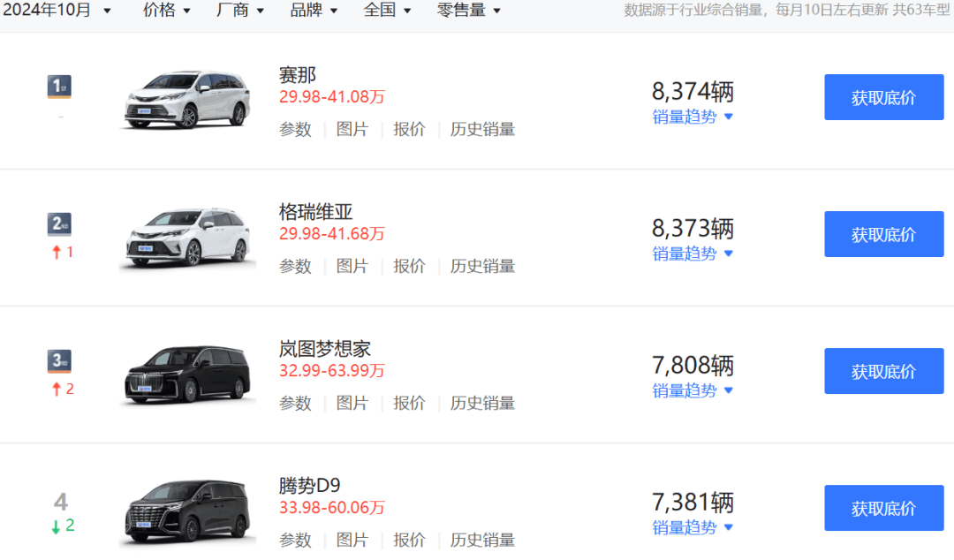Show 销量趋势 for 岚图梦想家
The height and width of the screenshot is (560, 954).
[693, 390]
